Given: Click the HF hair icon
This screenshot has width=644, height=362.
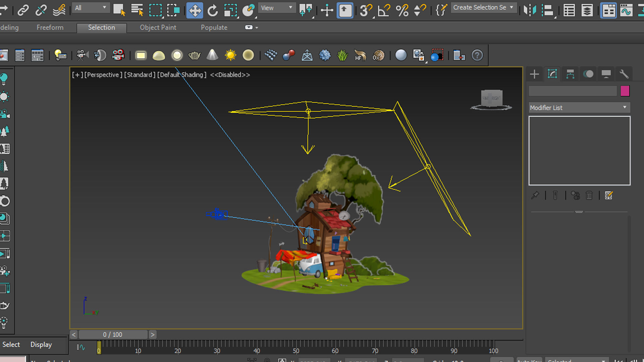Looking at the screenshot, I should 360,55.
